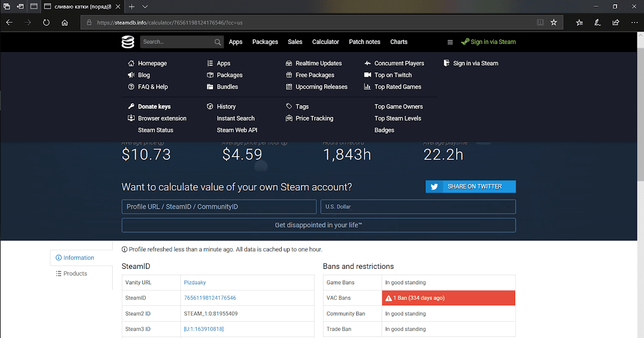Open Top Steam Levels link
Screen dimensions: 644x338
point(398,119)
